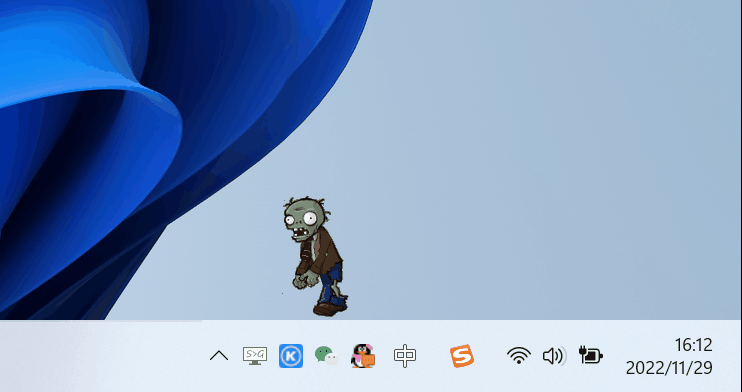Open the battery charging status icon

591,355
